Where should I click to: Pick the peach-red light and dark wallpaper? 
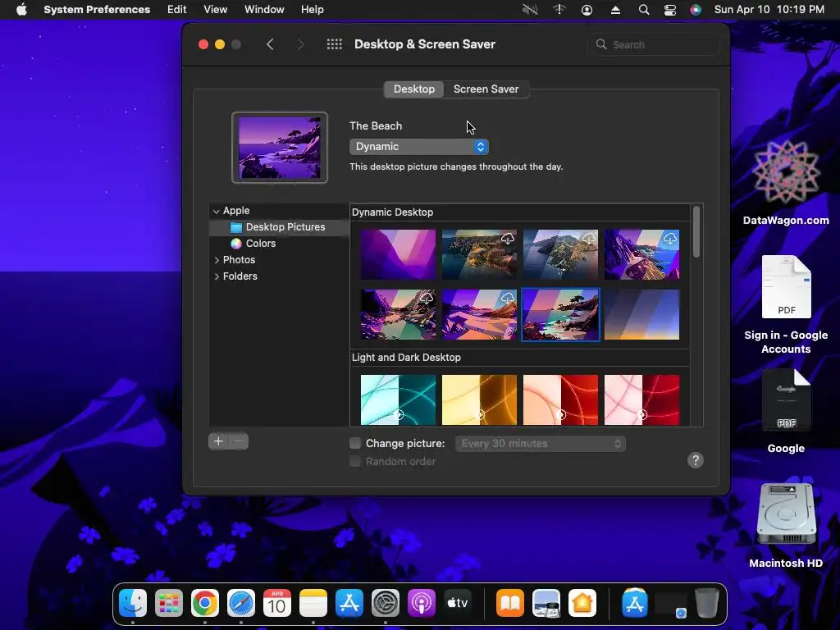[x=560, y=399]
